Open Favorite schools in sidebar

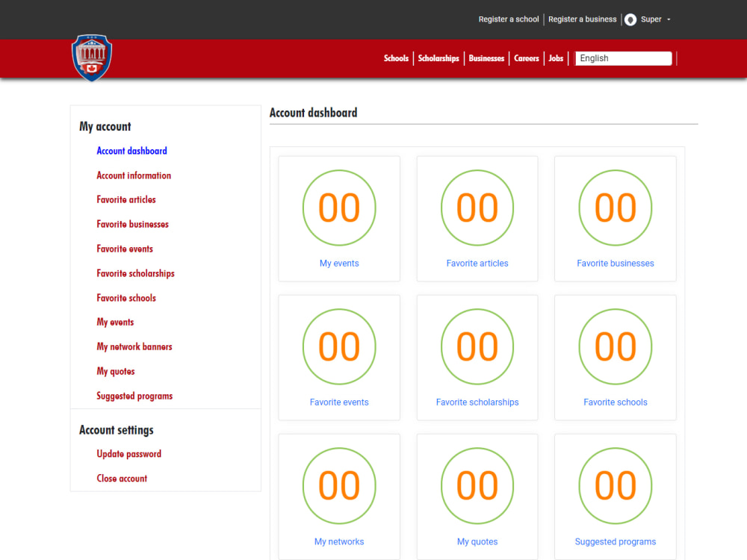126,298
